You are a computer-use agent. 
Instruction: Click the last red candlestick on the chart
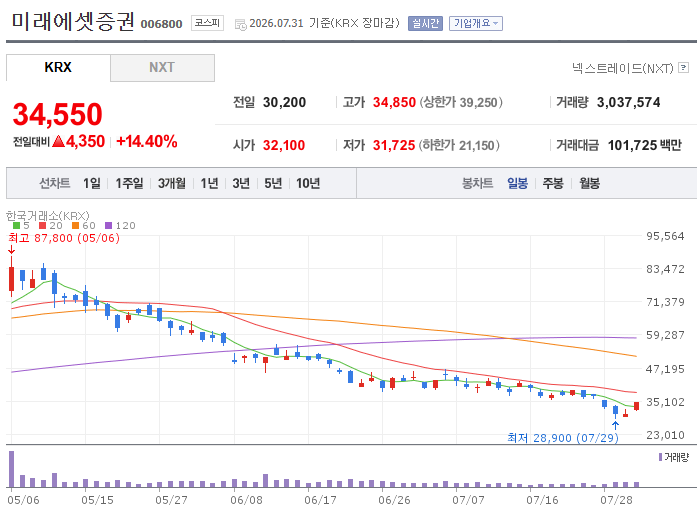point(637,406)
